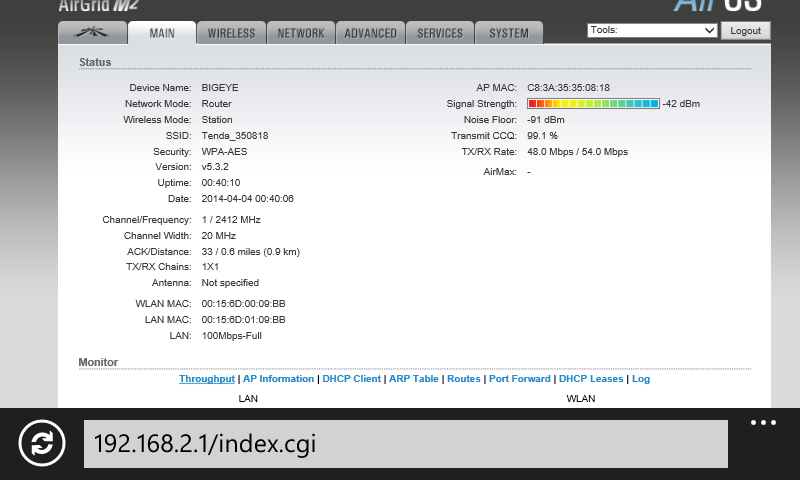Select the Wireless Mode value Station
The width and height of the screenshot is (800, 480).
pos(217,120)
